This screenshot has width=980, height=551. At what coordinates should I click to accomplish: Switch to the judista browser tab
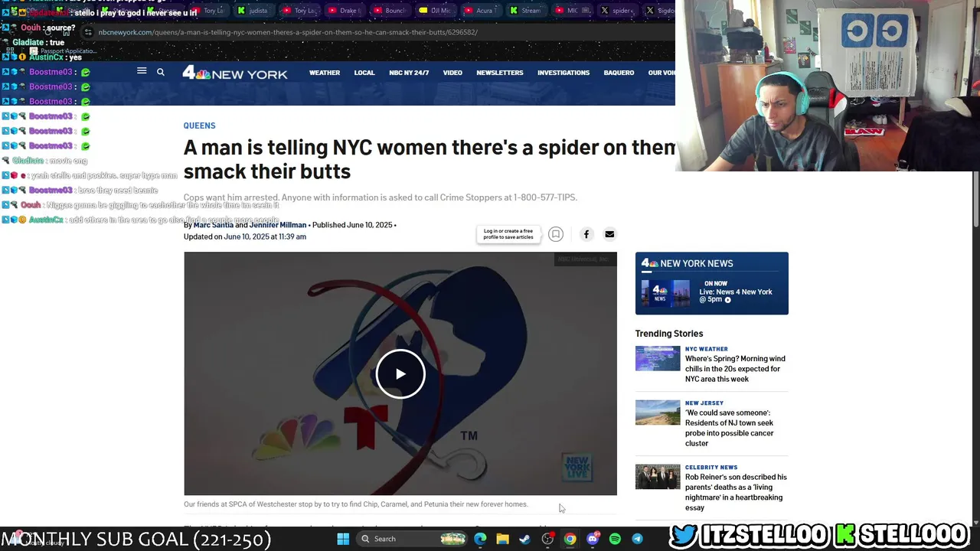[x=255, y=11]
